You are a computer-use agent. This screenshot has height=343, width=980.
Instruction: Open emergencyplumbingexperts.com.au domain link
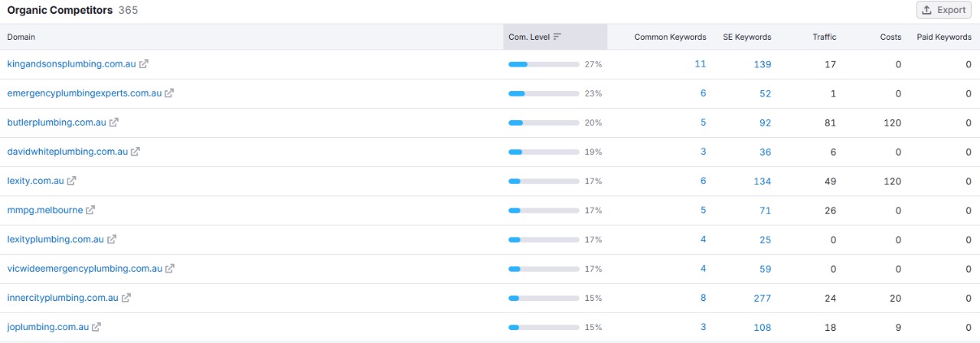[84, 93]
